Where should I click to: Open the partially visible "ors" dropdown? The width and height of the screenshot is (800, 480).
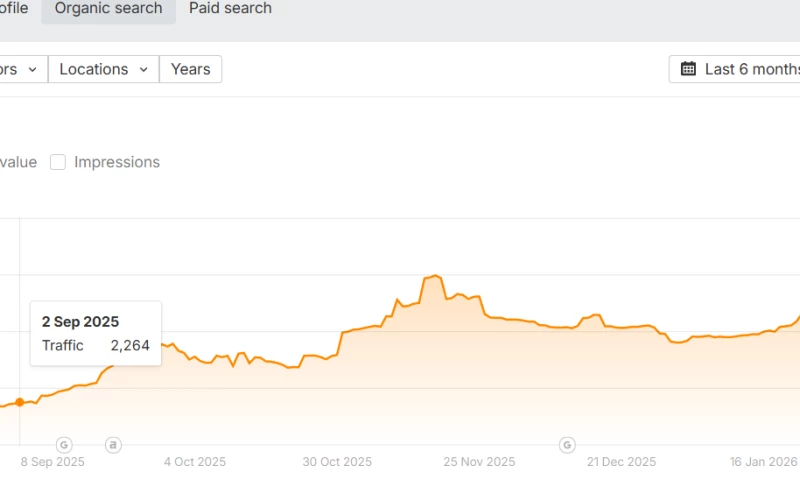[x=20, y=69]
